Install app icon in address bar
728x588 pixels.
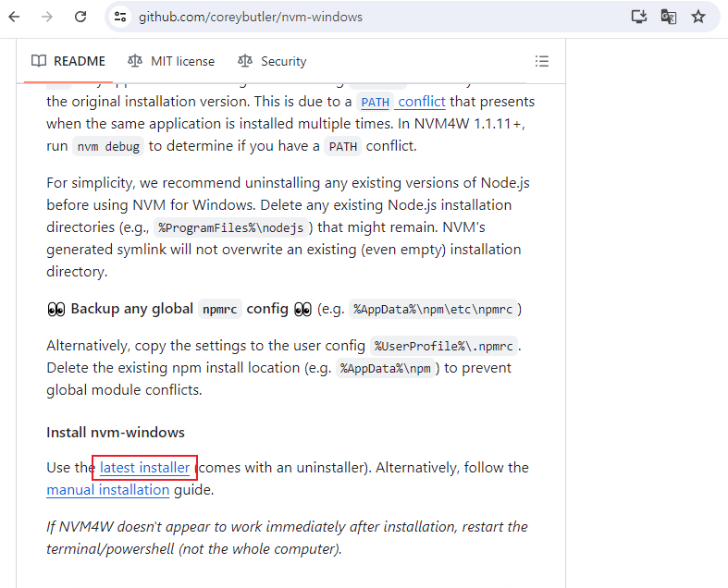(x=639, y=18)
